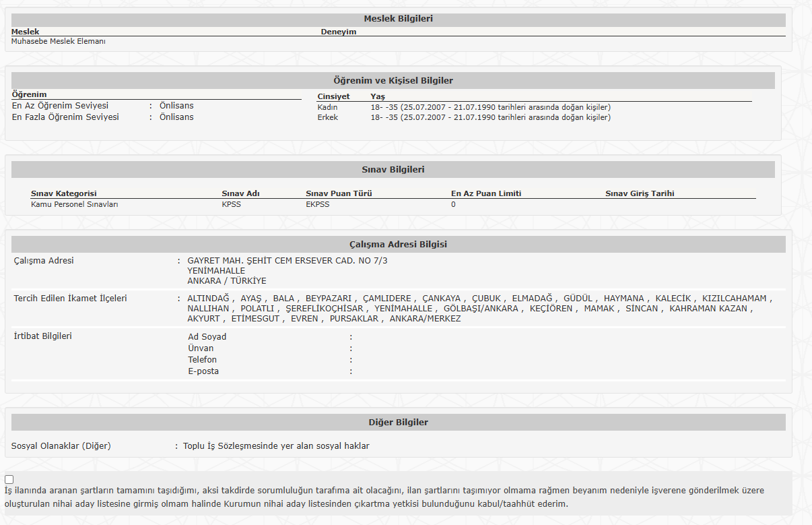Click the En Az Puan Limiti heading
812x525 pixels.
(x=486, y=193)
